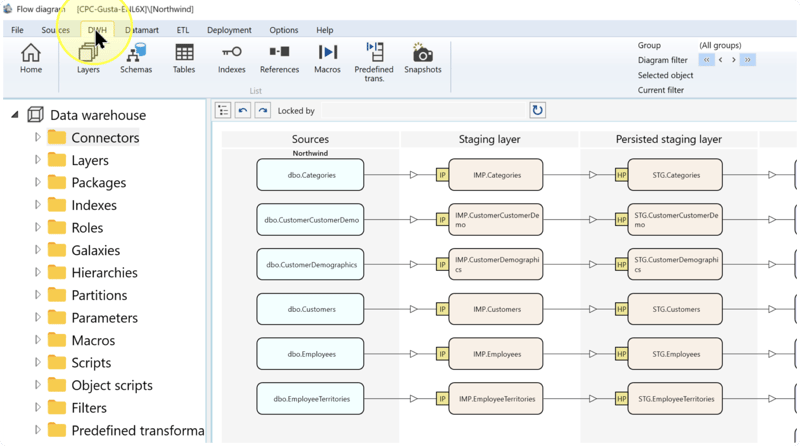
Task: Click the HP badge on STG.Employees
Action: (621, 354)
